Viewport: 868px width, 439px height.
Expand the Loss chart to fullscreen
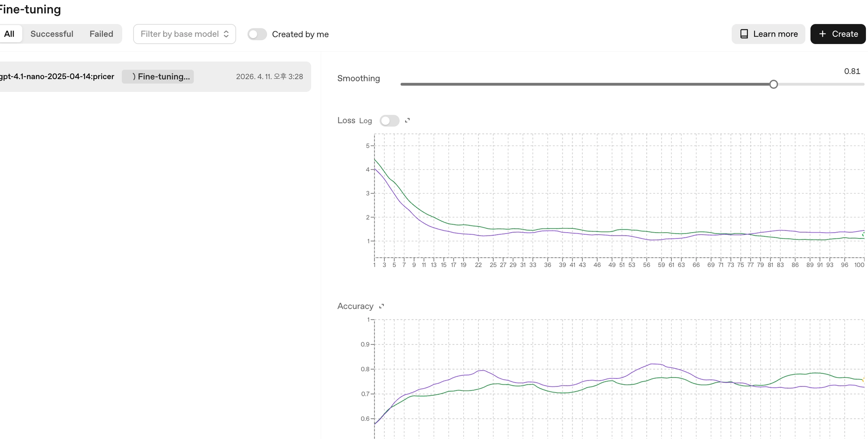pos(407,120)
